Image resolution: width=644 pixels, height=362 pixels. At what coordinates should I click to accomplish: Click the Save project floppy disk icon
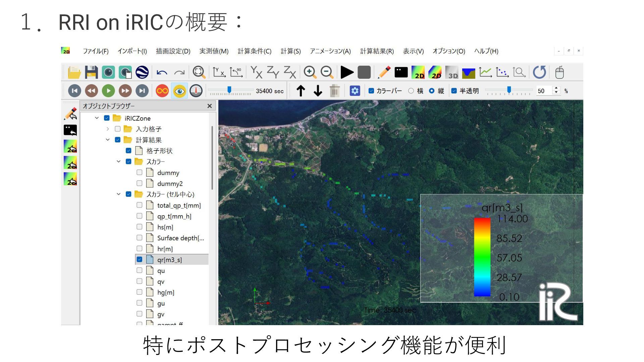(91, 72)
